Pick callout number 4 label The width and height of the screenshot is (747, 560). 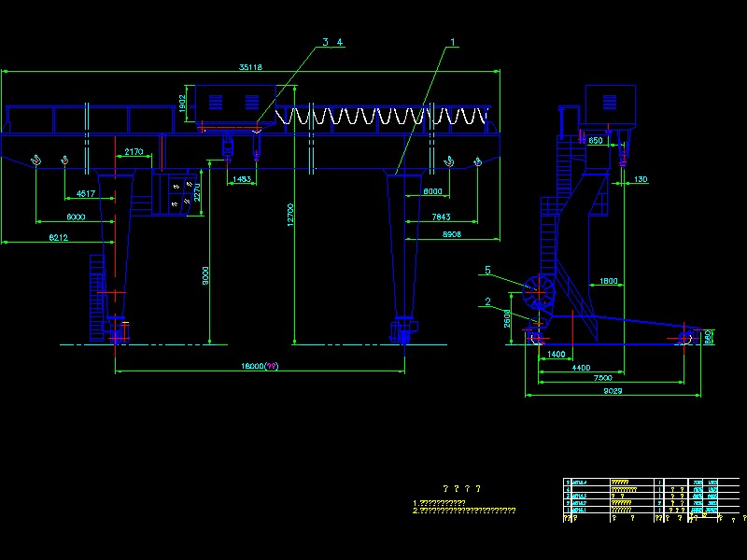click(340, 42)
